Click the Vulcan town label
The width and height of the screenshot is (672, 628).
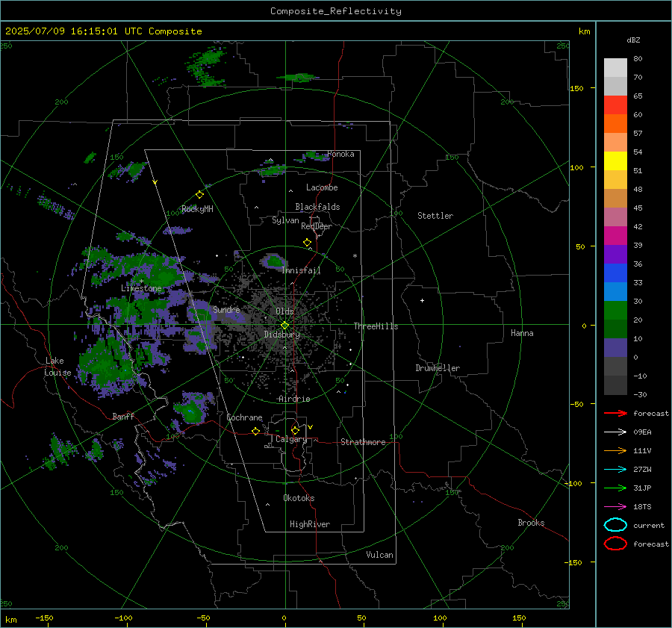pos(379,555)
